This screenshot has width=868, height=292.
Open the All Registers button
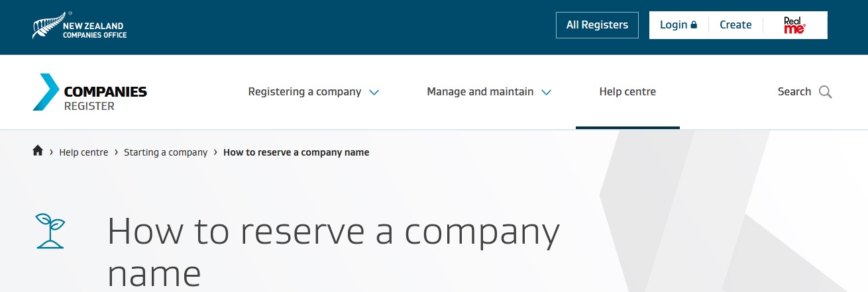[x=597, y=25]
